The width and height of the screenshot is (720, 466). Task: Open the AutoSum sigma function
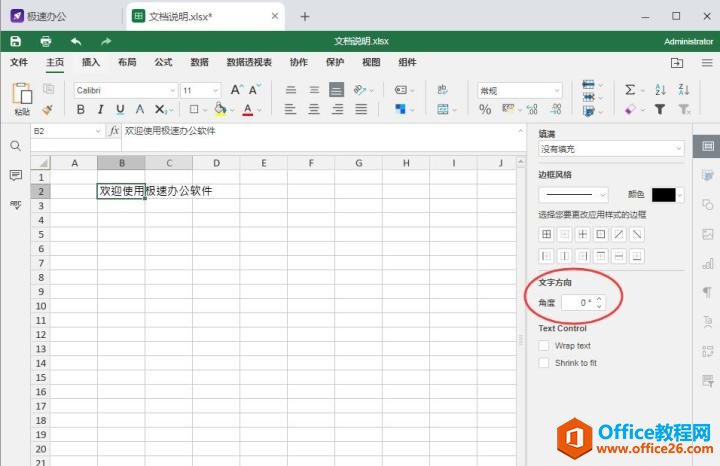[x=630, y=90]
